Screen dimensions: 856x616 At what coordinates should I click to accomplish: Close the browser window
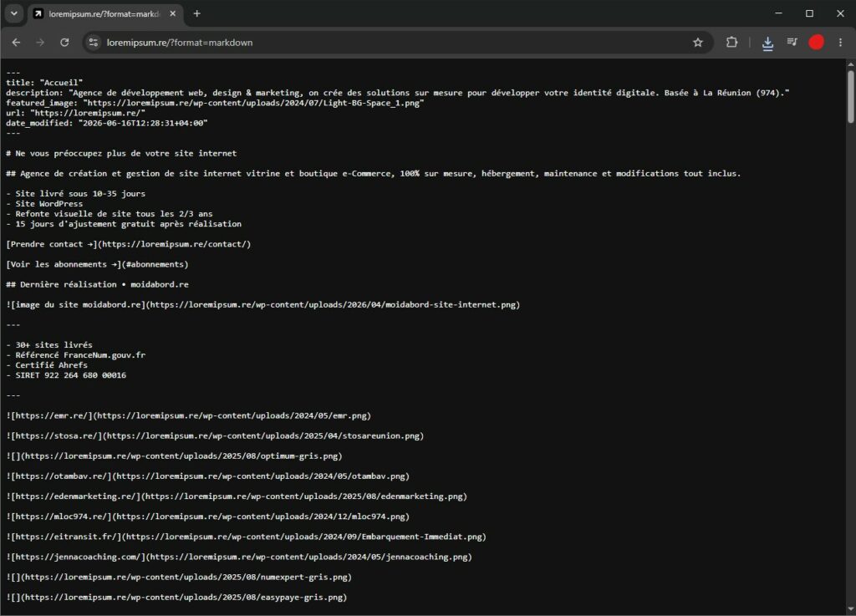[840, 13]
